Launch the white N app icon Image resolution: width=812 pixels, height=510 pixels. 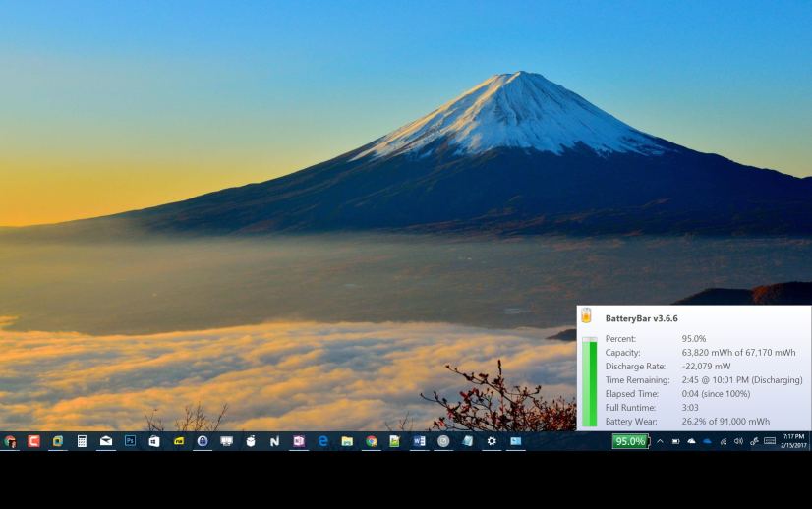point(274,441)
